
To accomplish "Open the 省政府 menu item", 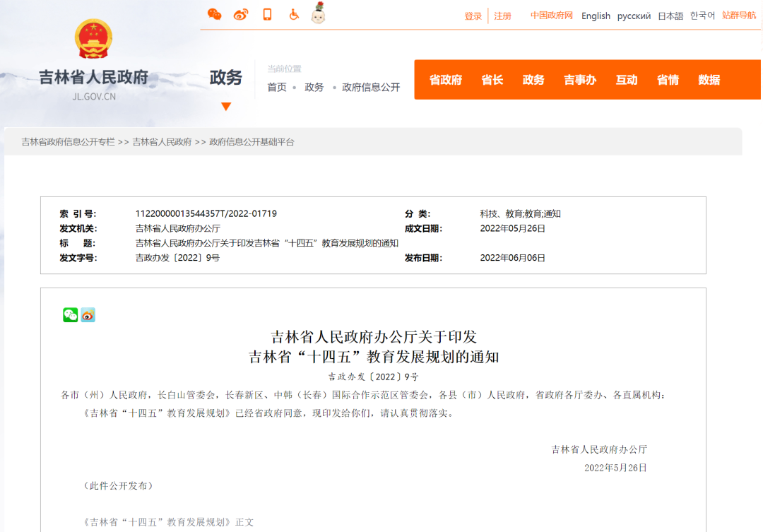I will point(445,80).
